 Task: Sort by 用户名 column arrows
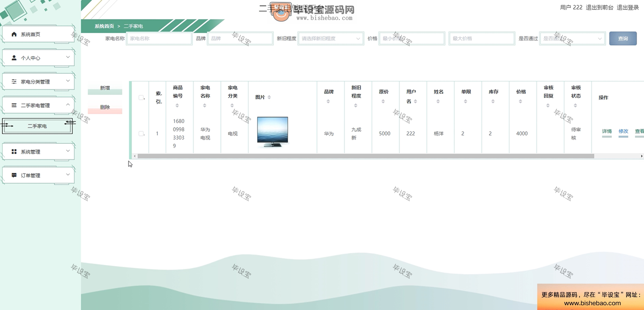point(415,101)
